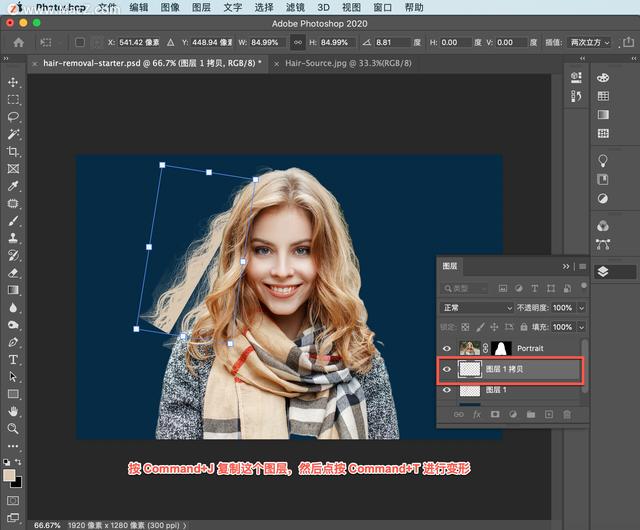Choose the Crop tool
Screen dimensions: 640x530
[13, 152]
